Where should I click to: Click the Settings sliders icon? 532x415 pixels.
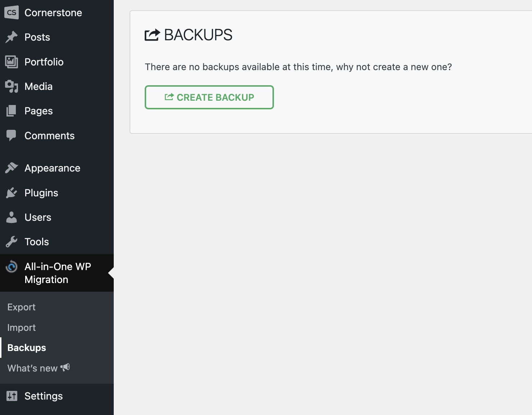pyautogui.click(x=12, y=396)
